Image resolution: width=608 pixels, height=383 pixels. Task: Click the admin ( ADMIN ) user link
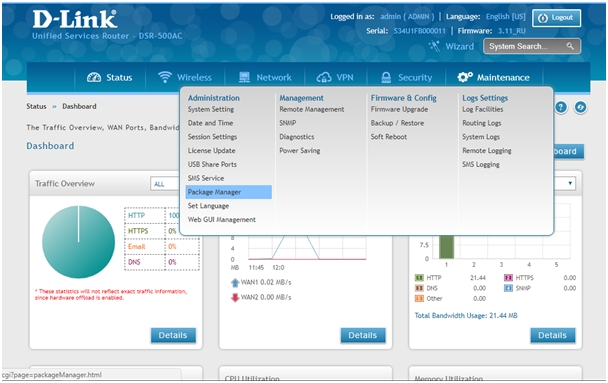(407, 17)
